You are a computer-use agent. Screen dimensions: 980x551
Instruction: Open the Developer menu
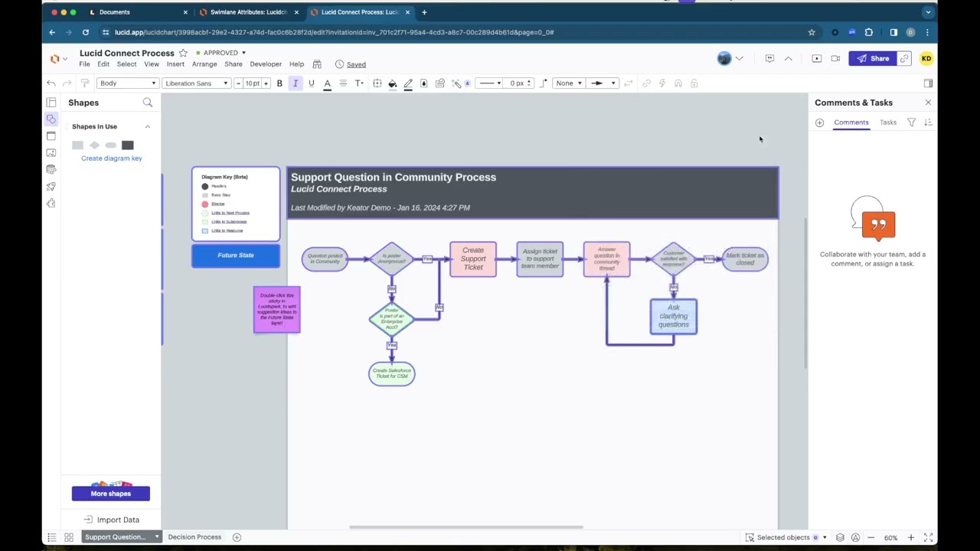coord(266,64)
